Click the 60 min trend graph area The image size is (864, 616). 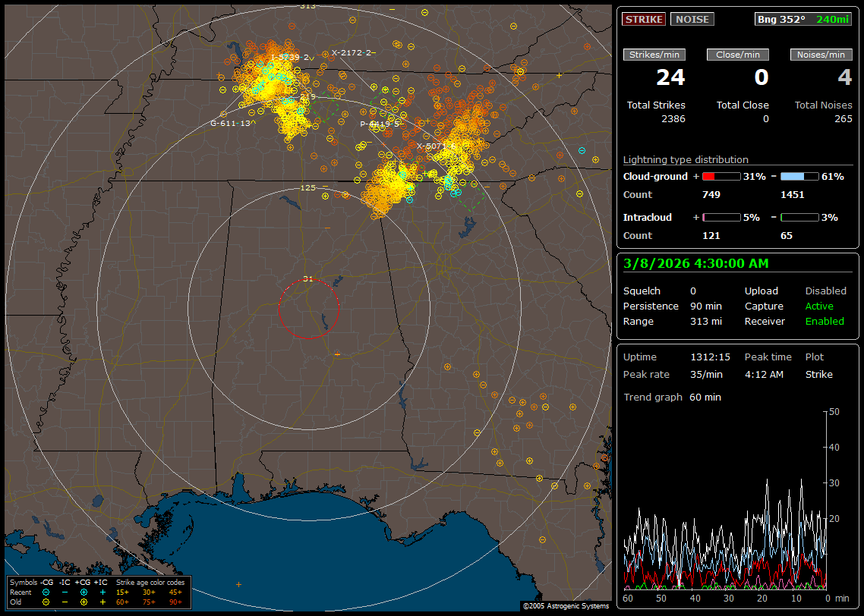[725, 501]
